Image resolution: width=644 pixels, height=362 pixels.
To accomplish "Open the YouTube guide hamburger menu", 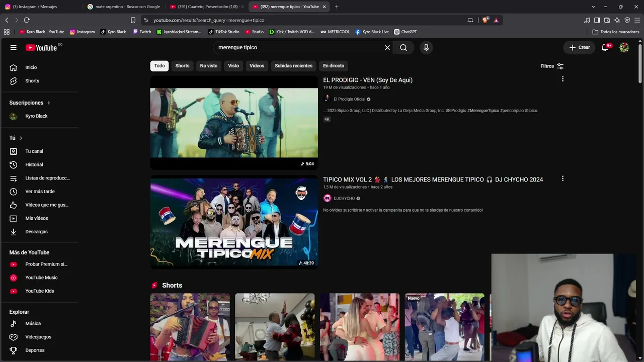I will tap(14, 47).
